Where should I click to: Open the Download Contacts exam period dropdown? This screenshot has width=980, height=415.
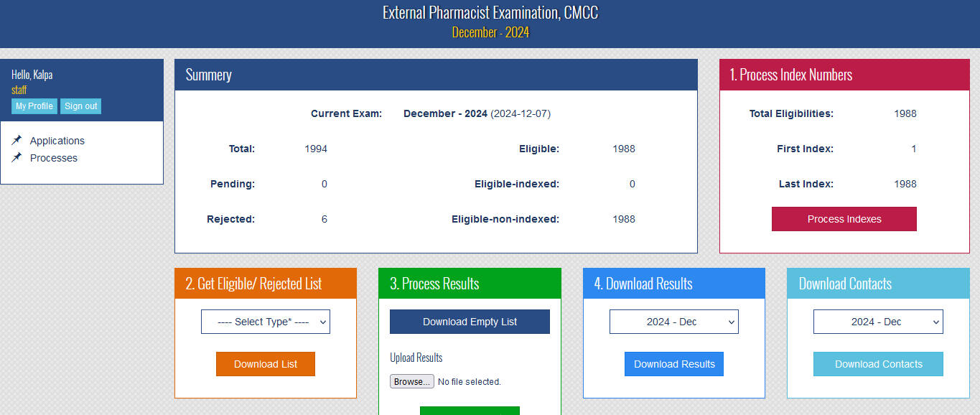point(877,322)
